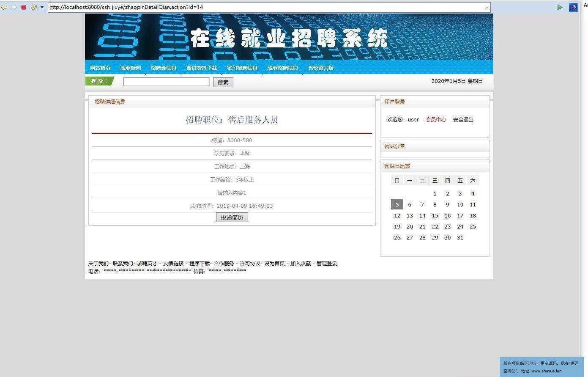The image size is (588, 377).
Task: Click the 管理登录 footer link
Action: (x=327, y=264)
